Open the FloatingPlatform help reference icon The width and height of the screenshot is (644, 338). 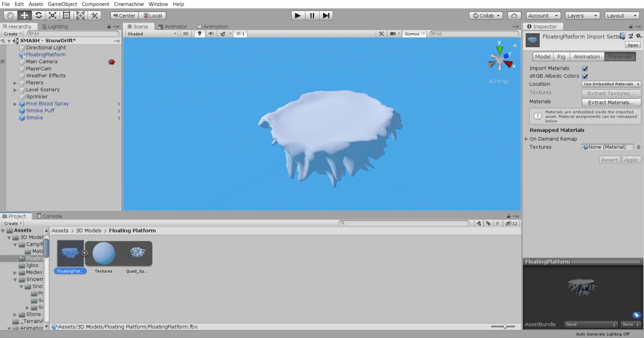point(623,36)
